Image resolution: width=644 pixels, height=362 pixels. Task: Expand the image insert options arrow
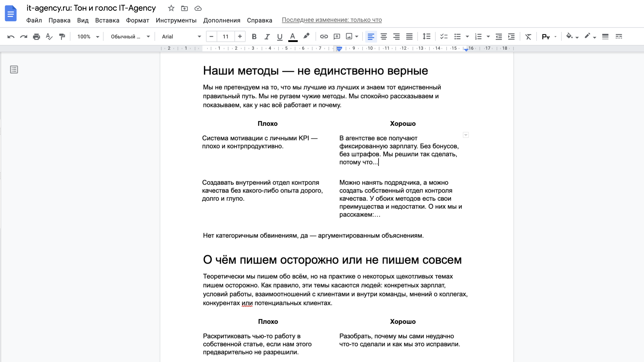[357, 37]
